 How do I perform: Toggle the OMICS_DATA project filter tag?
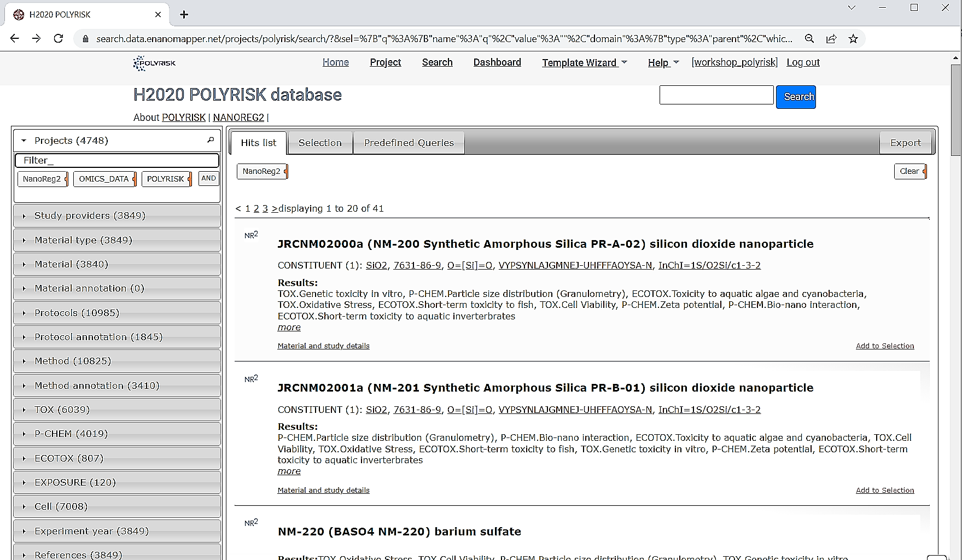(104, 179)
